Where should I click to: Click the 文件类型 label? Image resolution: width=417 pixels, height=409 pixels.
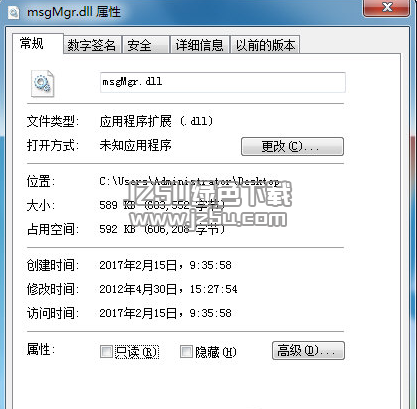(x=53, y=121)
